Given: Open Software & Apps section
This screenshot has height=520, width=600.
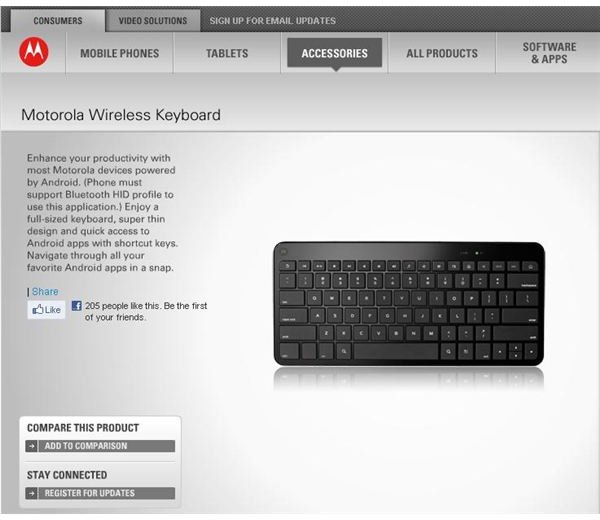Looking at the screenshot, I should [x=549, y=53].
